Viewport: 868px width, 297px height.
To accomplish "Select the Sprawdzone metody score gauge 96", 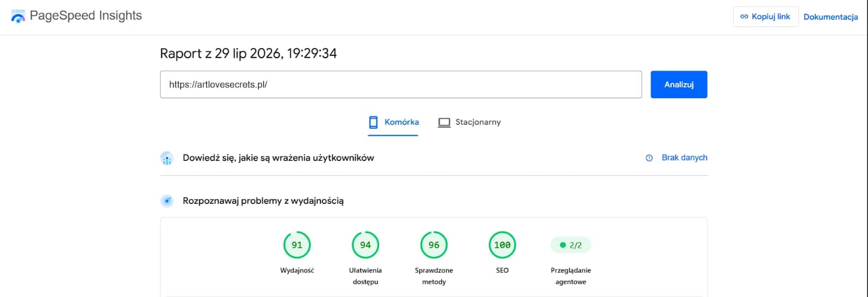I will [433, 245].
